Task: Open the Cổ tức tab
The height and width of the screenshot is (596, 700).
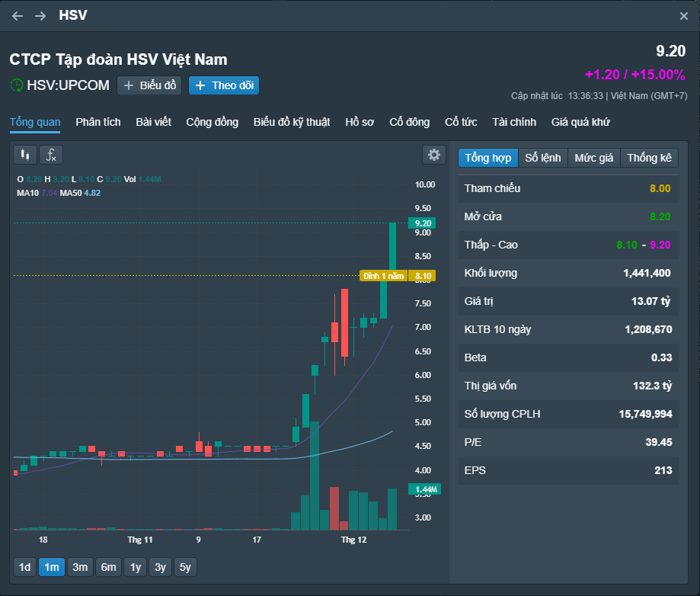Action: 461,122
